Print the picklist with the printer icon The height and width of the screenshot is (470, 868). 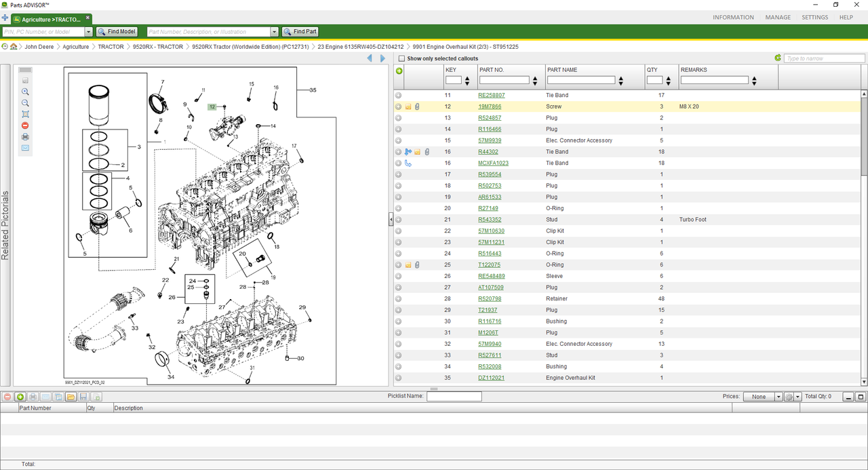(x=33, y=397)
